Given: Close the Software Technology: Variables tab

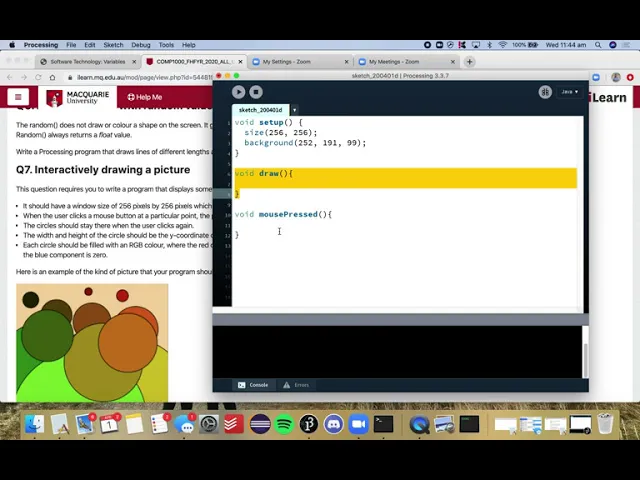Looking at the screenshot, I should coord(134,62).
